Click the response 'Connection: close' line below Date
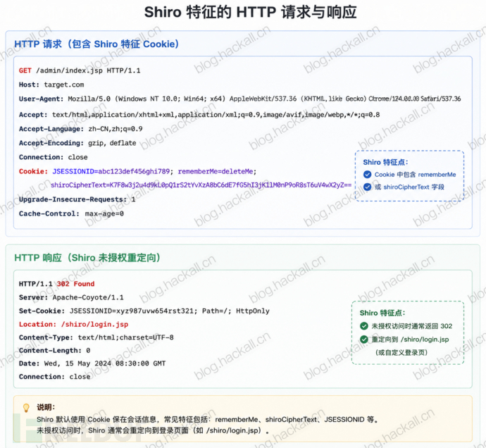 point(54,377)
